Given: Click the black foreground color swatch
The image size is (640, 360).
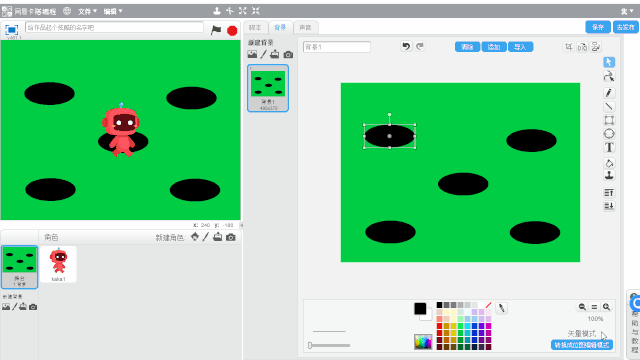Looking at the screenshot, I should [x=420, y=309].
